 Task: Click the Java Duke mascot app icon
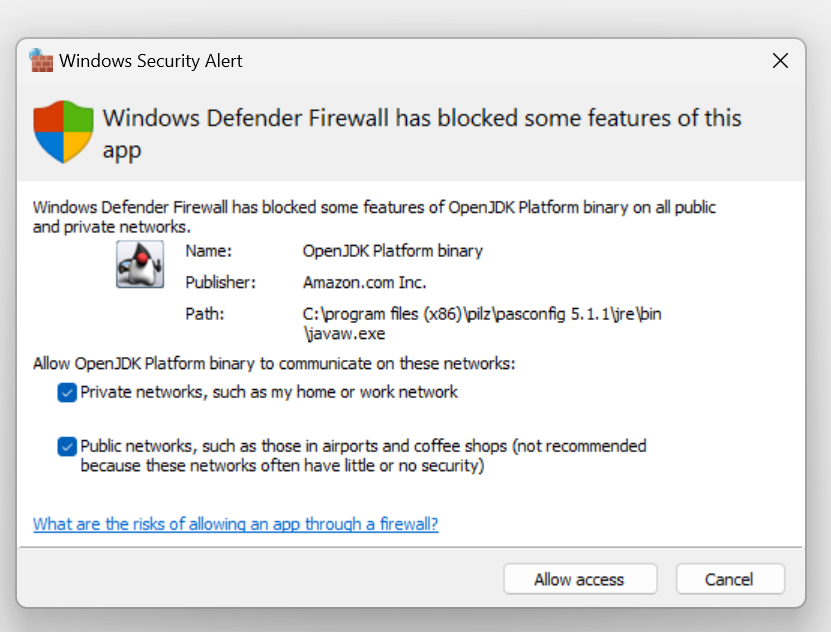tap(140, 264)
